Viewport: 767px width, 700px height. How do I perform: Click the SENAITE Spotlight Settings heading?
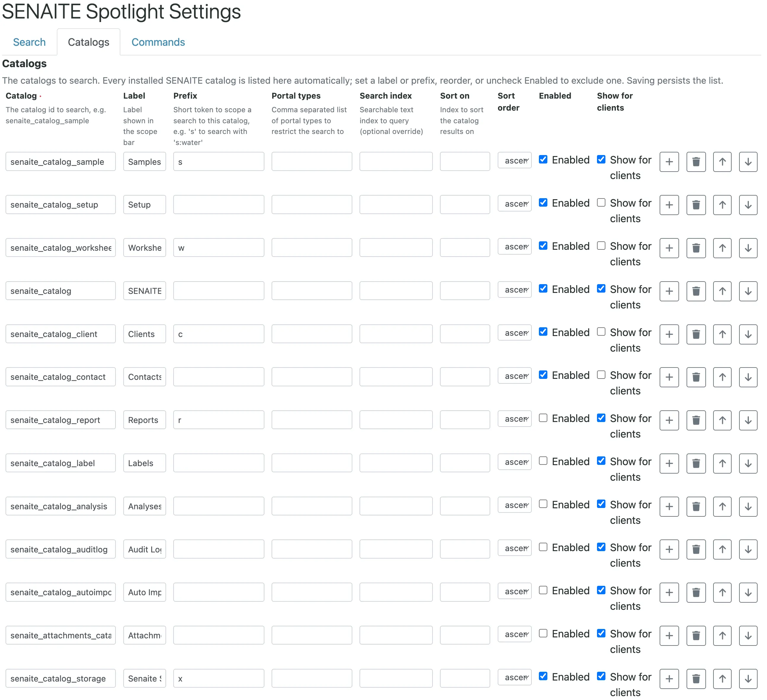(x=121, y=11)
